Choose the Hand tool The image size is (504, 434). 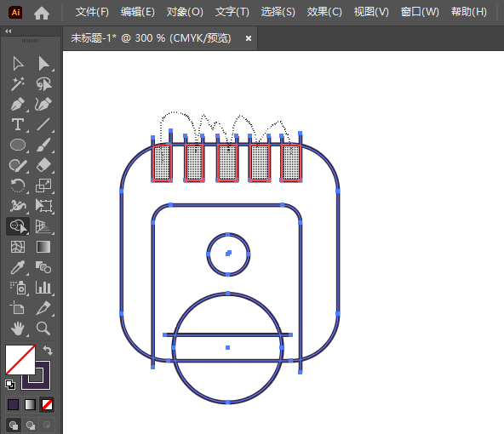[18, 328]
